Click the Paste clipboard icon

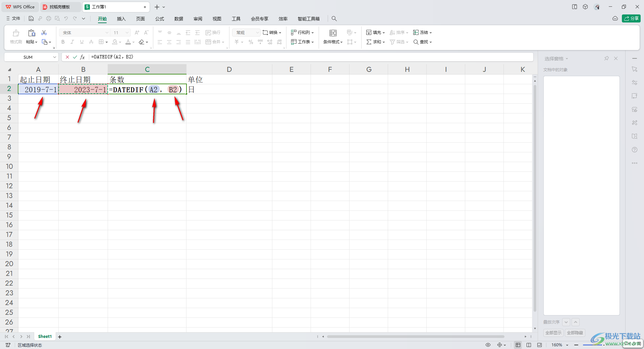pos(32,33)
